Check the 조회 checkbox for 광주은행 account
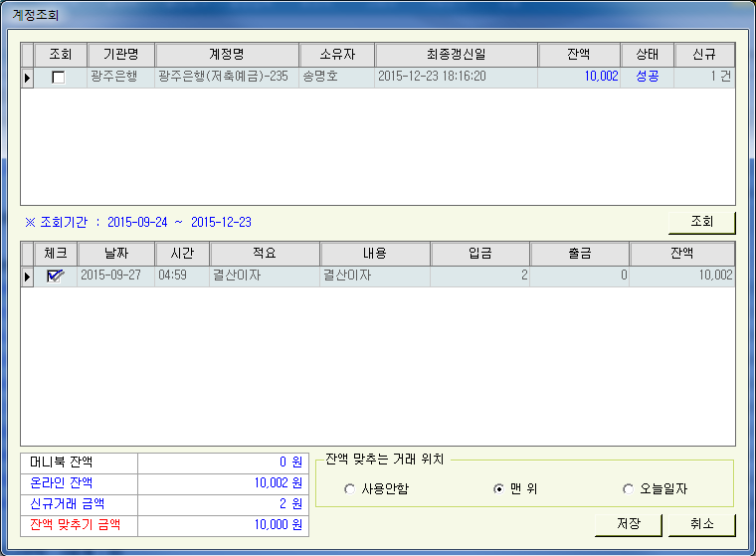The image size is (756, 556). tap(59, 78)
